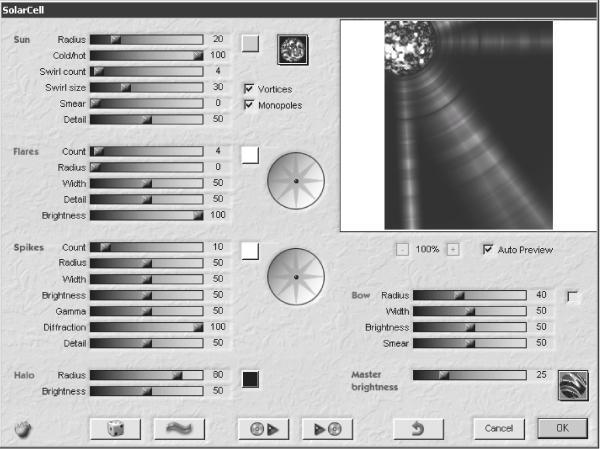Click the OK button
Viewport: 600px width, 449px height.
click(562, 428)
